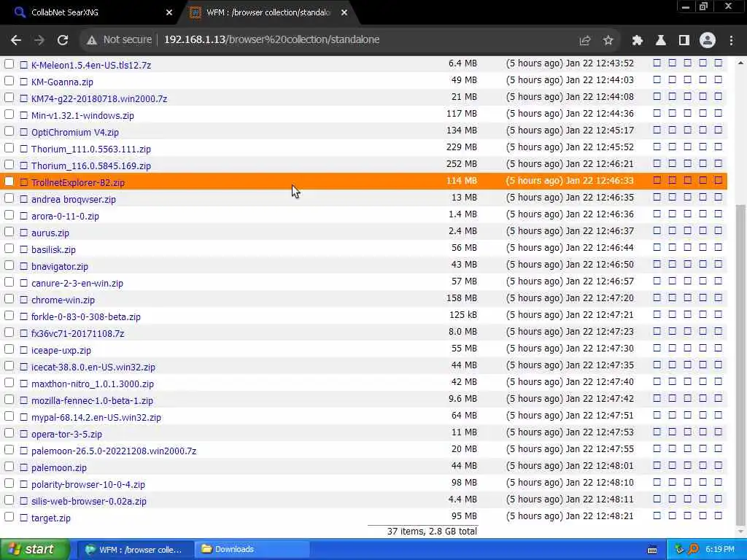This screenshot has width=747, height=560.
Task: Click the 125 kB size value
Action: pos(463,315)
